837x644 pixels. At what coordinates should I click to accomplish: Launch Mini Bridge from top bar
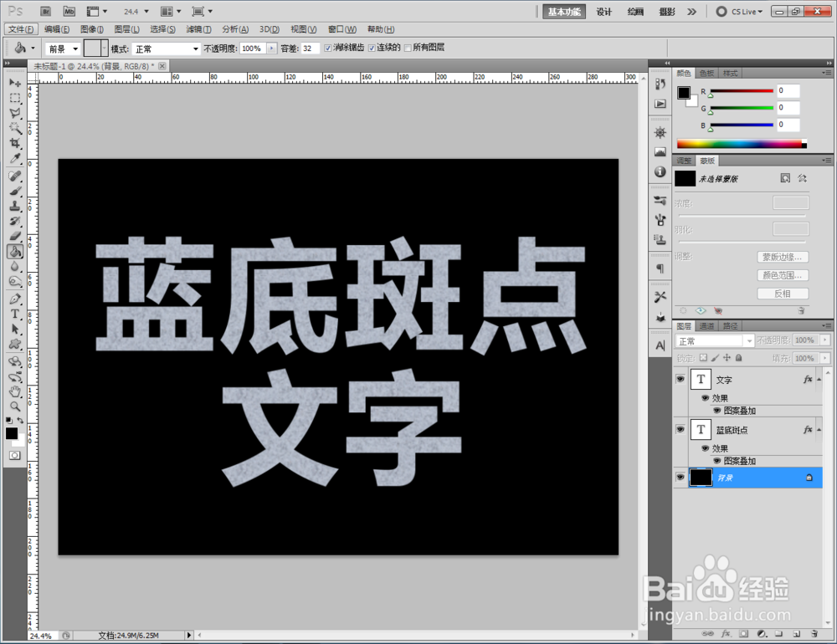[x=69, y=11]
